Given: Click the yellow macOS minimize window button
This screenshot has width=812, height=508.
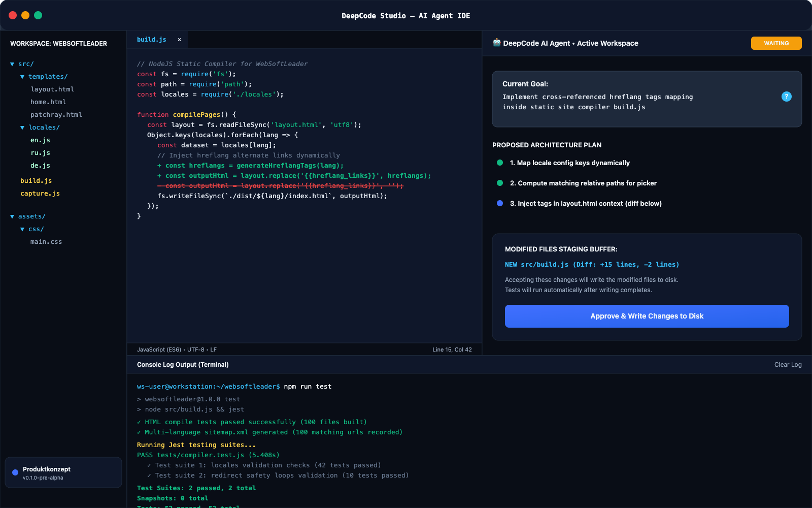Looking at the screenshot, I should point(25,15).
